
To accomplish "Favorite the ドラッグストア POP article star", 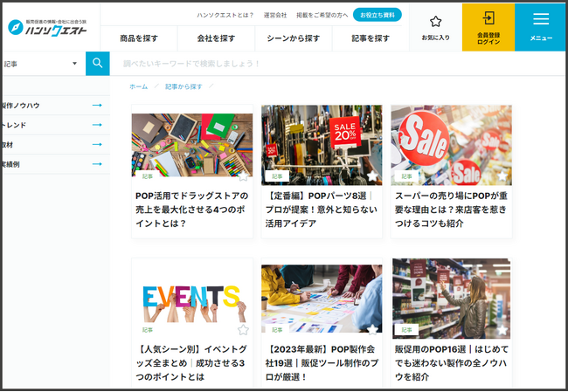I will pos(243,175).
